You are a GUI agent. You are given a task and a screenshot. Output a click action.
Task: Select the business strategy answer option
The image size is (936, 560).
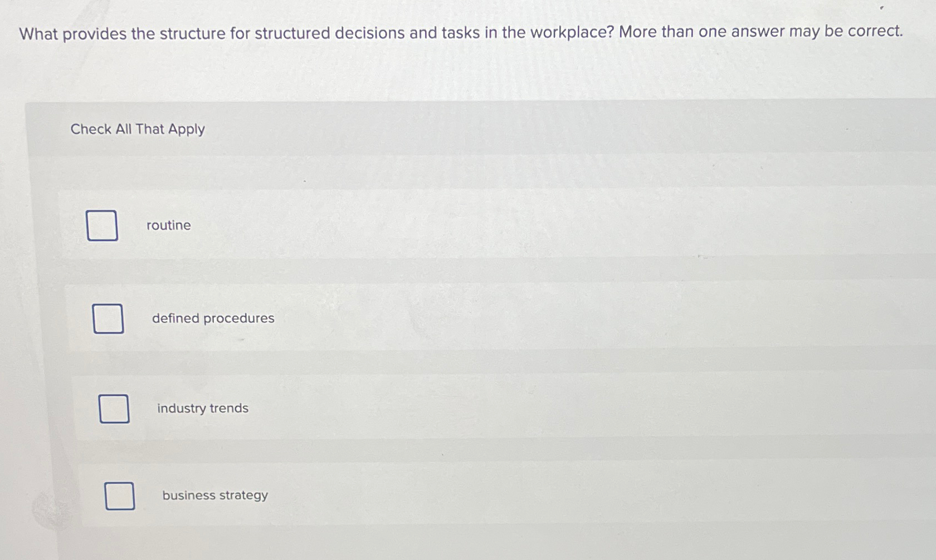[x=119, y=495]
